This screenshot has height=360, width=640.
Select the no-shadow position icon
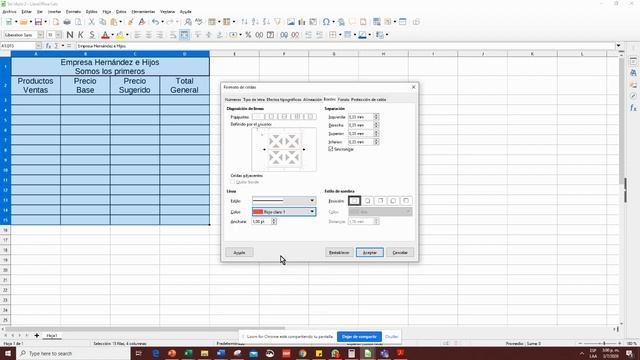pyautogui.click(x=354, y=201)
